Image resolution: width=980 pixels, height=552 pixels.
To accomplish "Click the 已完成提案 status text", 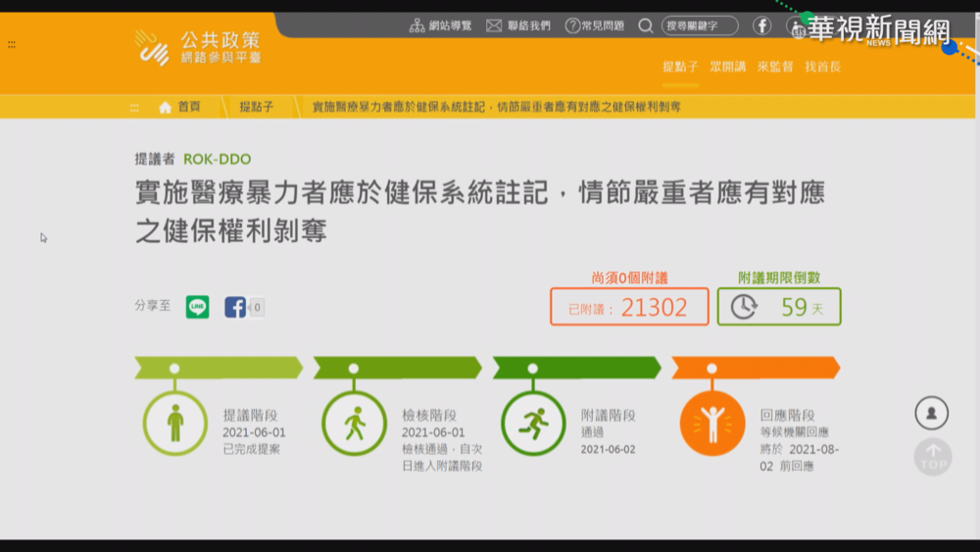I will click(251, 449).
